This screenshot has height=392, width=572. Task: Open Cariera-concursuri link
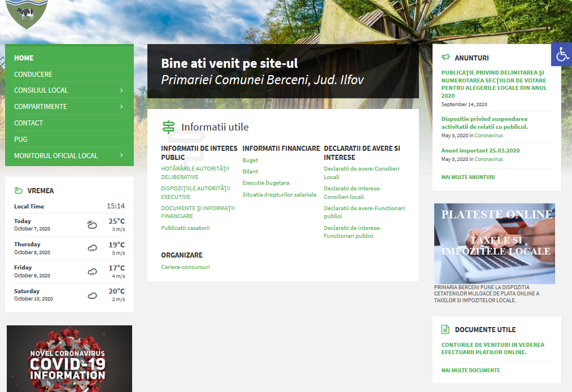(185, 267)
